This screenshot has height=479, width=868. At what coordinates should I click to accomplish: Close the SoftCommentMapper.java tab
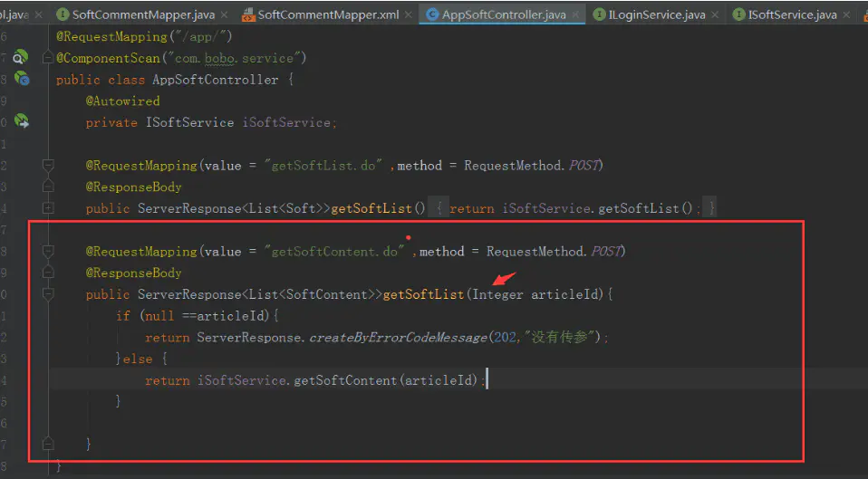tap(224, 14)
